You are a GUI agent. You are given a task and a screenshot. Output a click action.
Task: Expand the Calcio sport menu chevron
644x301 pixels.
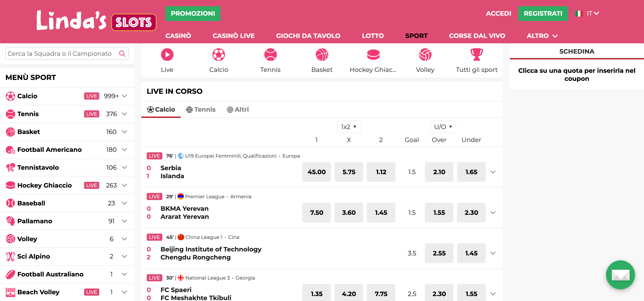point(124,96)
